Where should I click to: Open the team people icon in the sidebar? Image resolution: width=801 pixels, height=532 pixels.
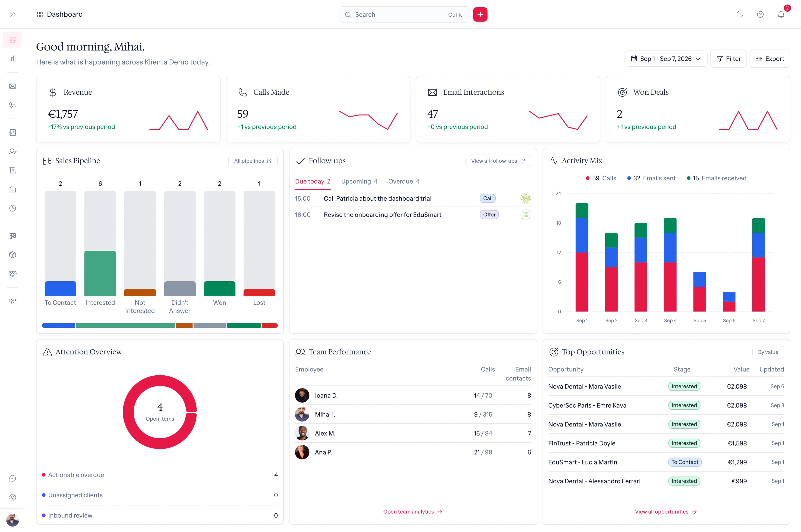pos(13,301)
